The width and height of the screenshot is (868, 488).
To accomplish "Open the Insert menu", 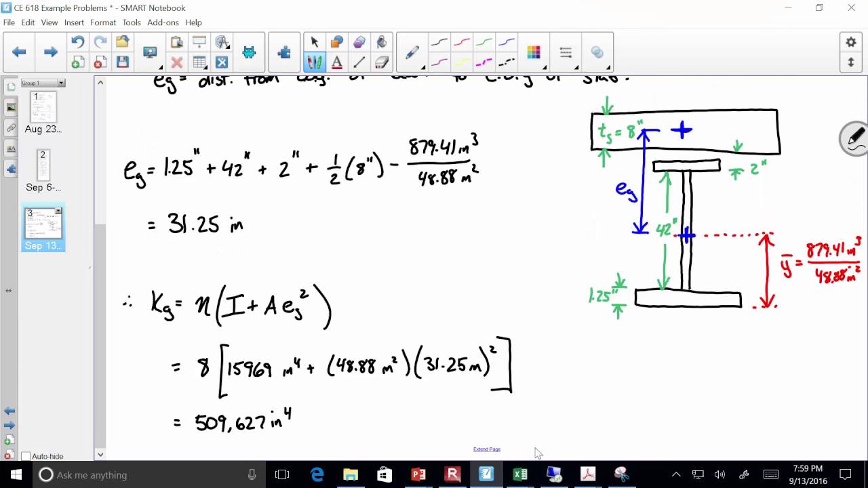I will 74,22.
